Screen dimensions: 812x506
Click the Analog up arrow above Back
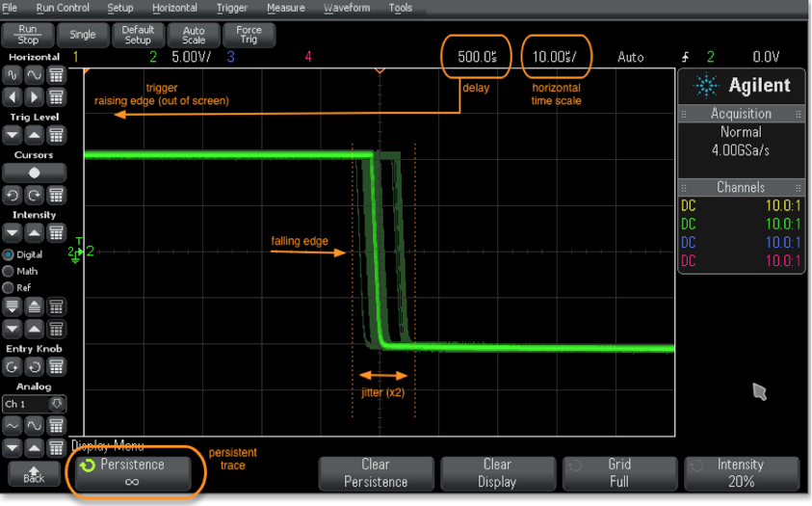(34, 447)
